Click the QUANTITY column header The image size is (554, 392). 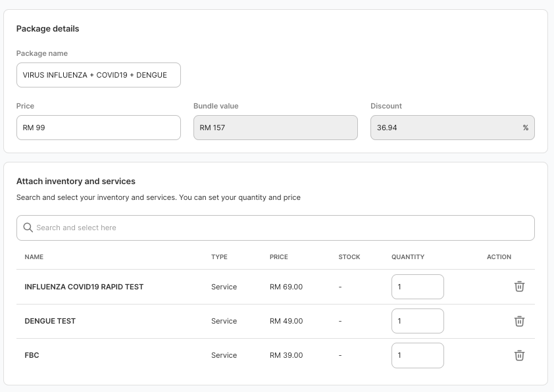tap(408, 257)
